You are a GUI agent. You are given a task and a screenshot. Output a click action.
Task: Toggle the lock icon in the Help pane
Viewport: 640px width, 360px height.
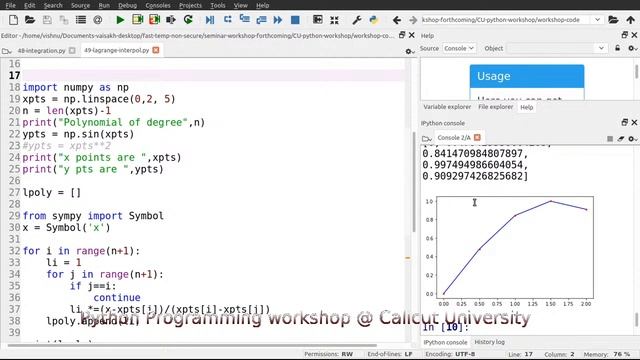tap(618, 48)
